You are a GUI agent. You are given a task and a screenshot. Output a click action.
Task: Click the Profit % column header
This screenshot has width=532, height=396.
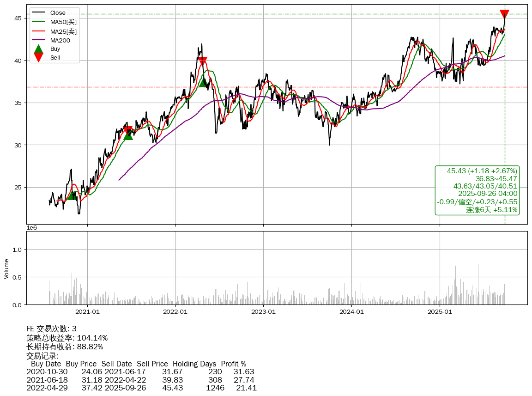(233, 364)
